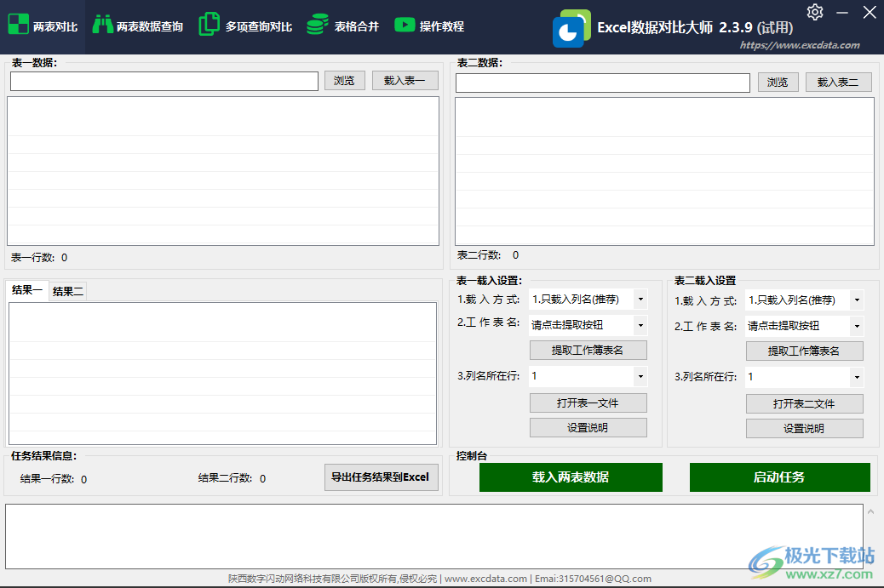Viewport: 884px width, 588px height.
Task: Close the application window
Action: (x=870, y=12)
